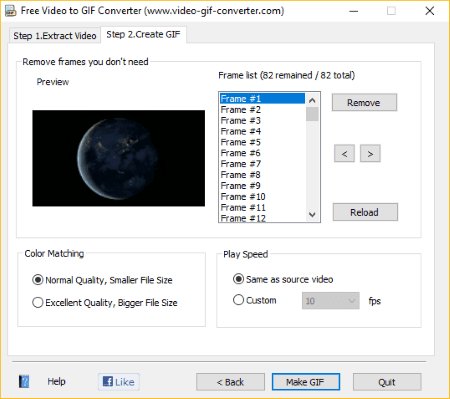Click the app icon in title bar
450x399 pixels.
pos(11,11)
